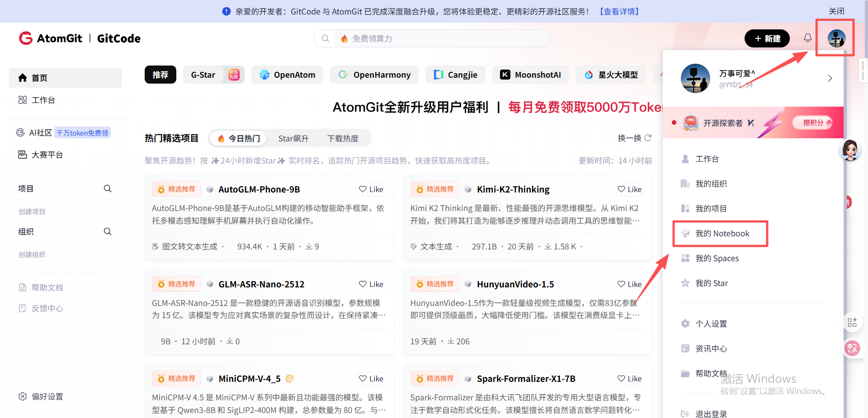This screenshot has width=868, height=418.
Task: Click the 图文转文本生成 tag on AutoGLM card
Action: [x=189, y=246]
